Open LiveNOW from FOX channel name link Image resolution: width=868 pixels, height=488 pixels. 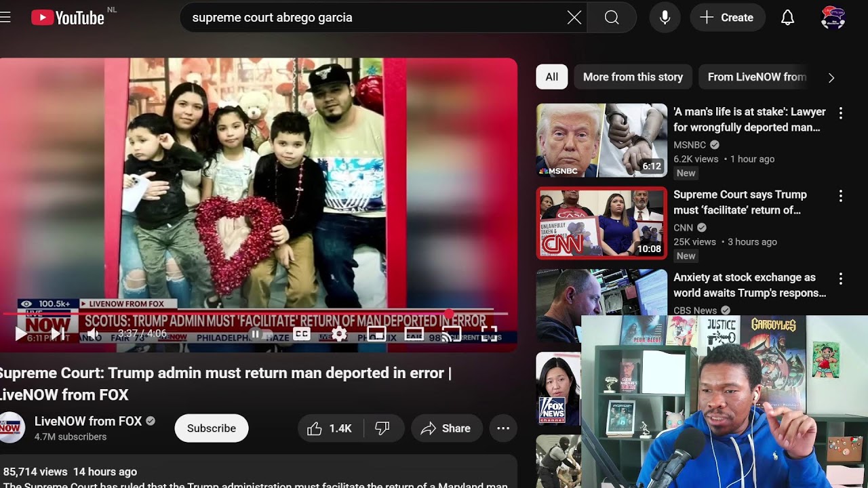tap(88, 422)
